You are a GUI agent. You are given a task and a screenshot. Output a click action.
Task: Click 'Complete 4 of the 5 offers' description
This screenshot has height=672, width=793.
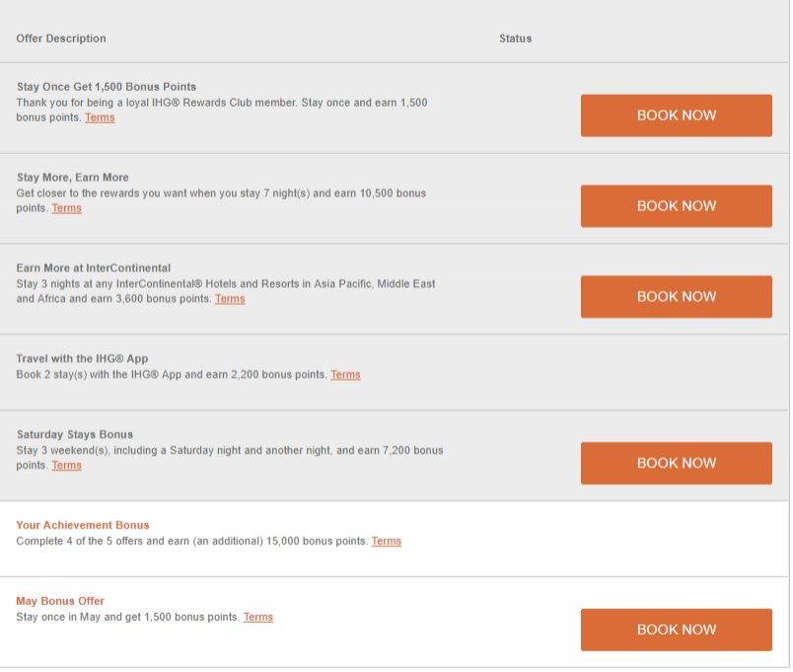(x=191, y=541)
